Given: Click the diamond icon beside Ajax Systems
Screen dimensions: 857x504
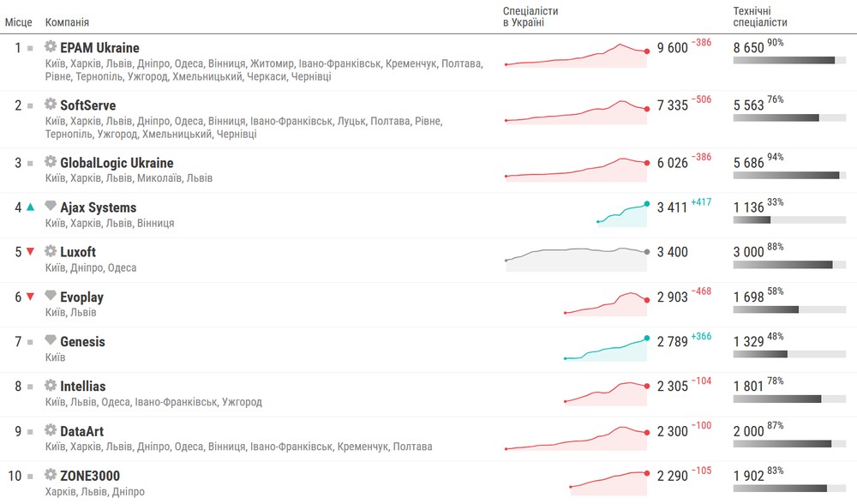Looking at the screenshot, I should coord(51,207).
